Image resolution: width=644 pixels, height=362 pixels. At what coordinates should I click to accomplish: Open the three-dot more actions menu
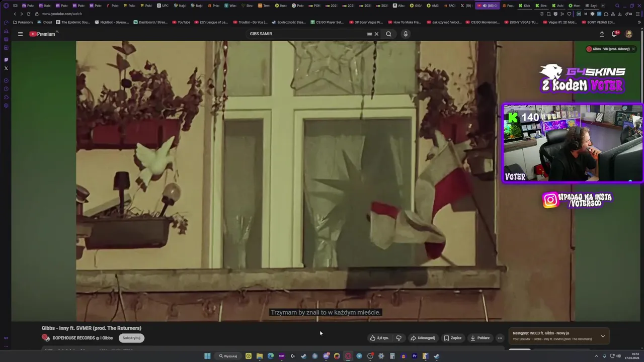[500, 338]
